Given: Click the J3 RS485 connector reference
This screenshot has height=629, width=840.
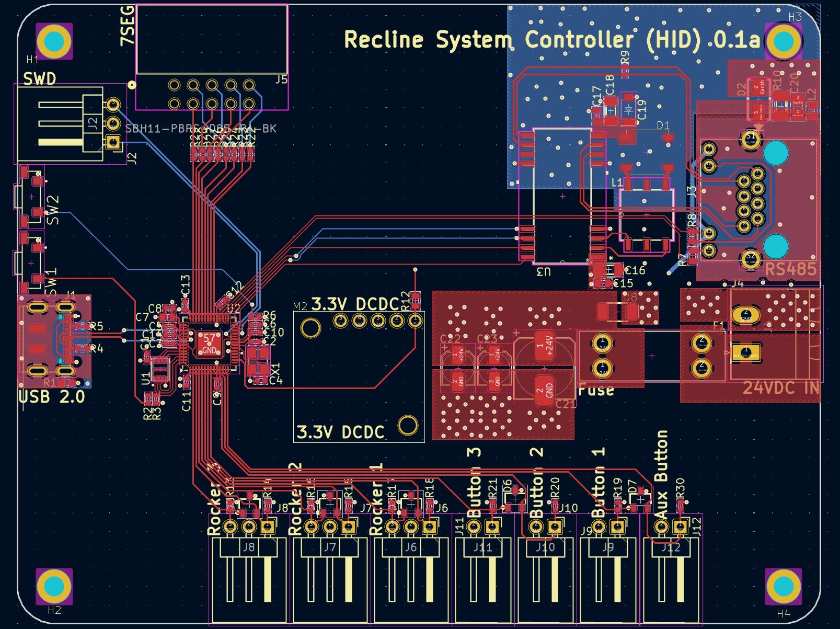Looking at the screenshot, I should tap(692, 191).
